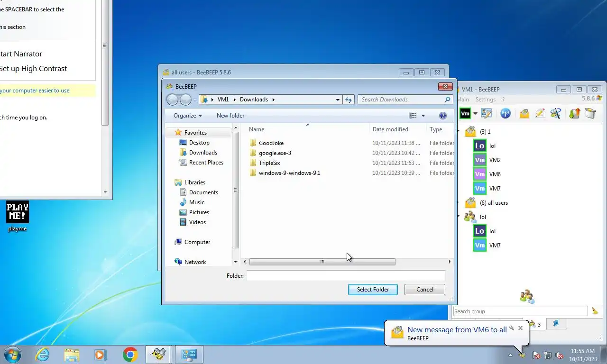Refresh the Downloads folder listing

click(349, 100)
